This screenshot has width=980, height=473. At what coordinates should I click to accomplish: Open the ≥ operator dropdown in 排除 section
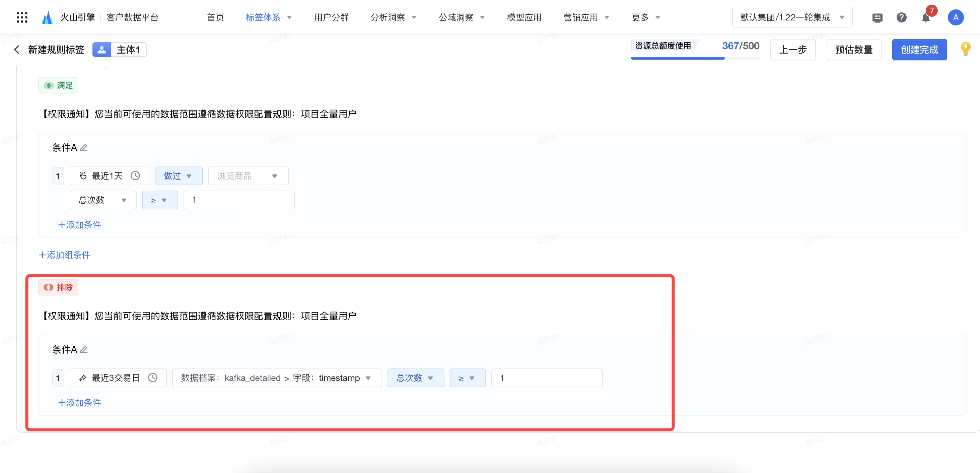(468, 378)
